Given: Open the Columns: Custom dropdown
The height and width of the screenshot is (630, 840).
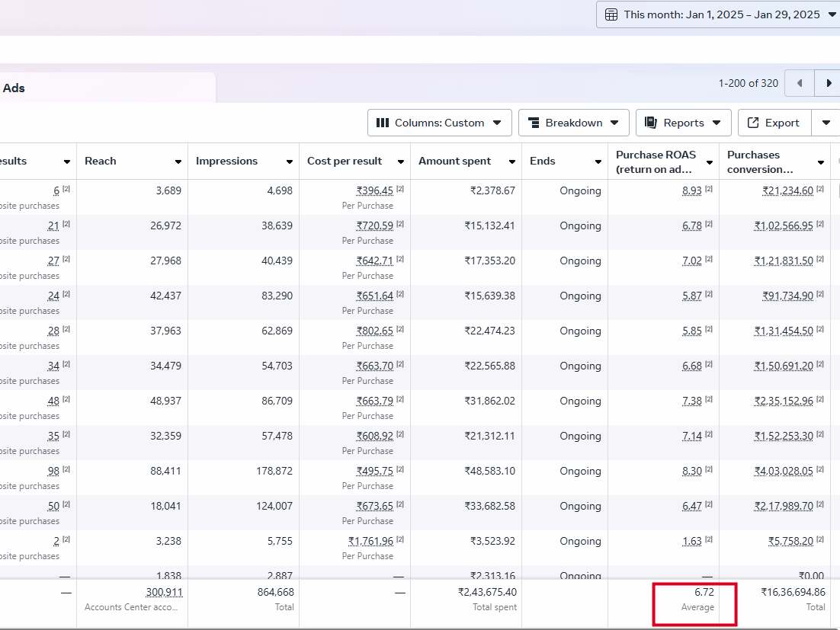Looking at the screenshot, I should pyautogui.click(x=440, y=123).
